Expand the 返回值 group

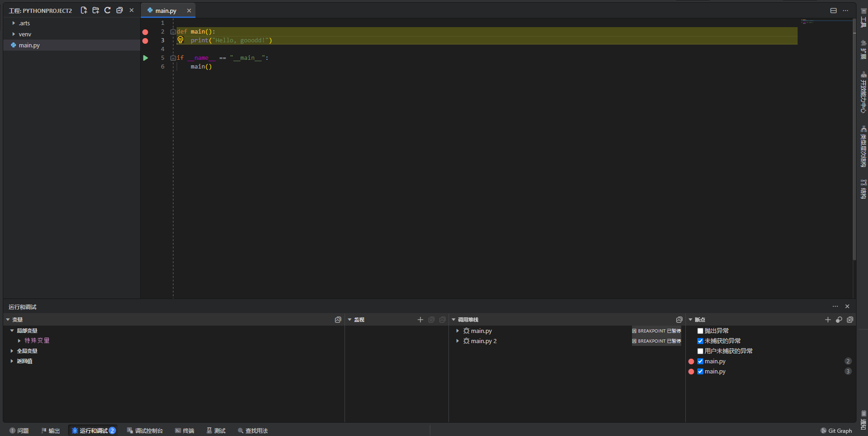coord(12,361)
